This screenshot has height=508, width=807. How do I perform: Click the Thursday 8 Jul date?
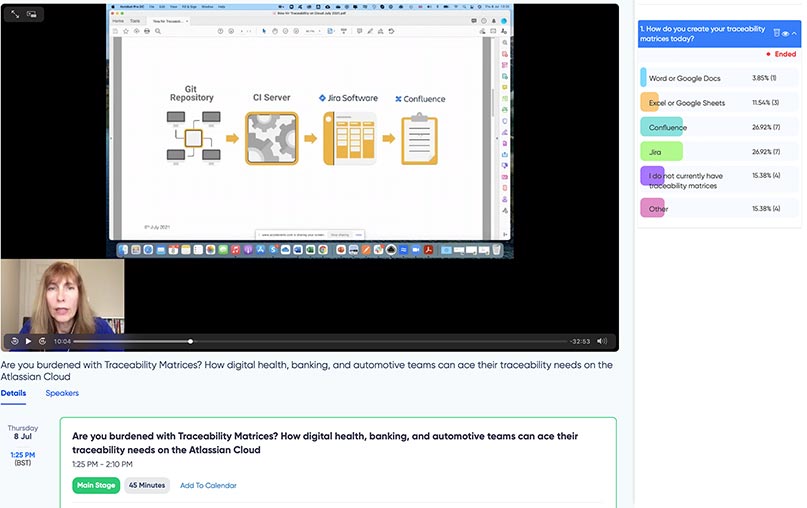point(23,432)
